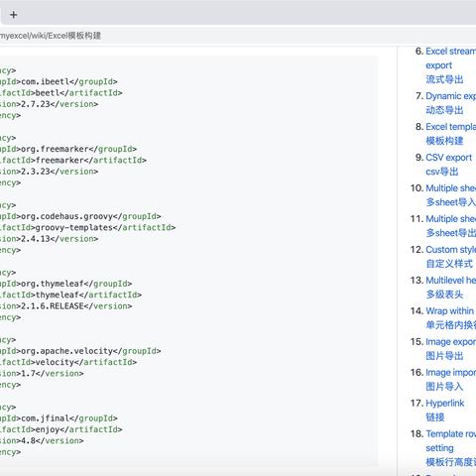Open the 自定义样式 sidebar link
The image size is (476, 476).
[449, 264]
